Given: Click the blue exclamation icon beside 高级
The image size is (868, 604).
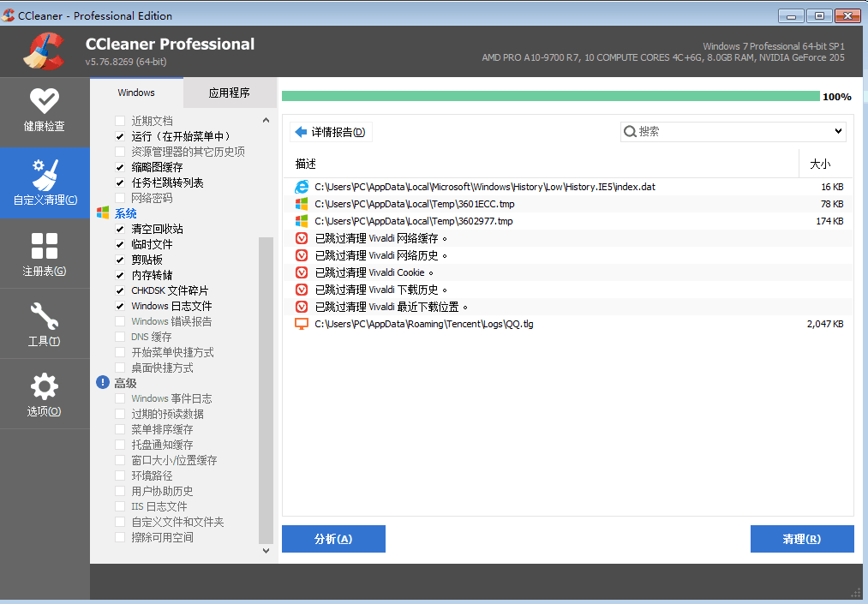Looking at the screenshot, I should point(103,383).
